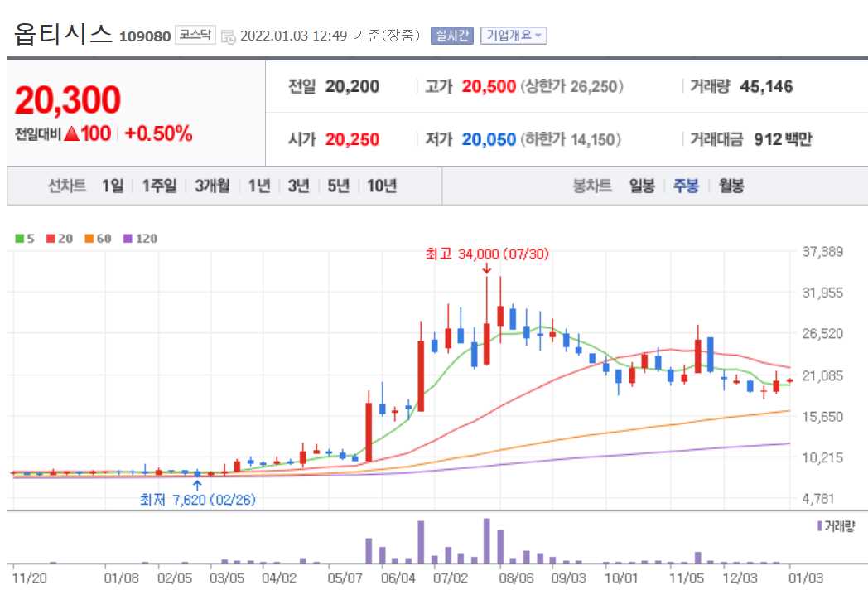Image resolution: width=868 pixels, height=595 pixels.
Task: Click the blue arrow marking 최저 7,620
Action: [x=197, y=485]
